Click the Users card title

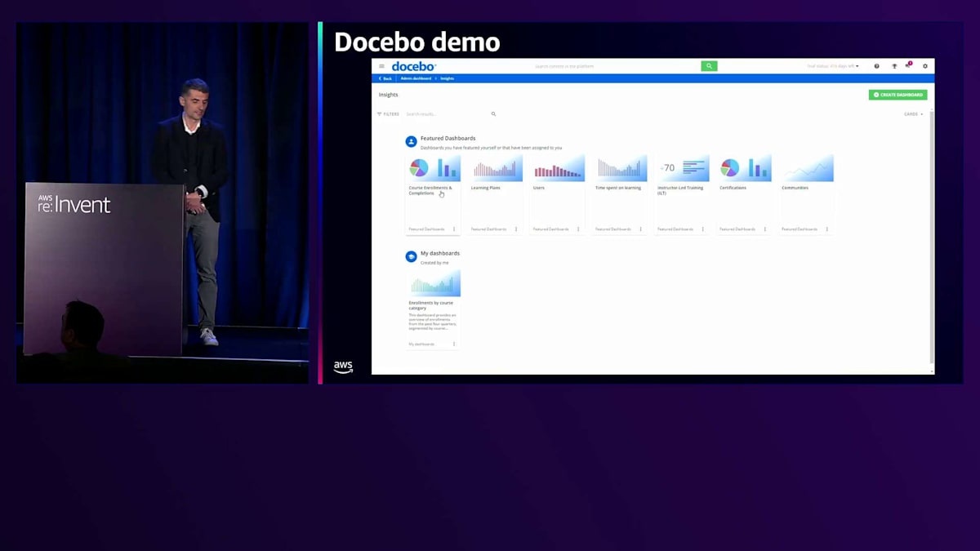538,188
